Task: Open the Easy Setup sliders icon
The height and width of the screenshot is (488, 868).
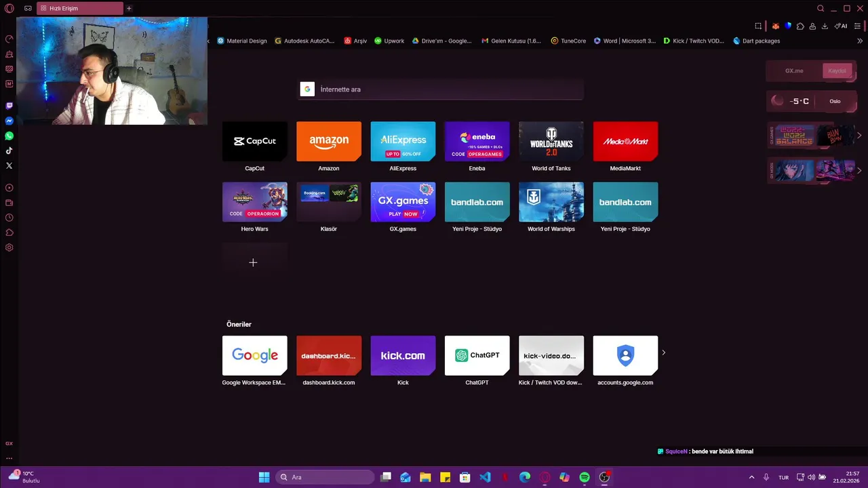Action: tap(858, 26)
